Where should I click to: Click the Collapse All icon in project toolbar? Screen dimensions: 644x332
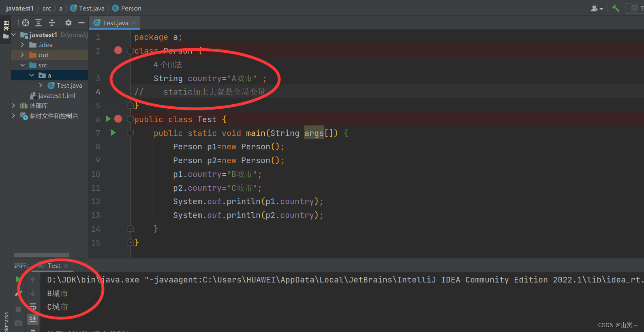pos(51,23)
